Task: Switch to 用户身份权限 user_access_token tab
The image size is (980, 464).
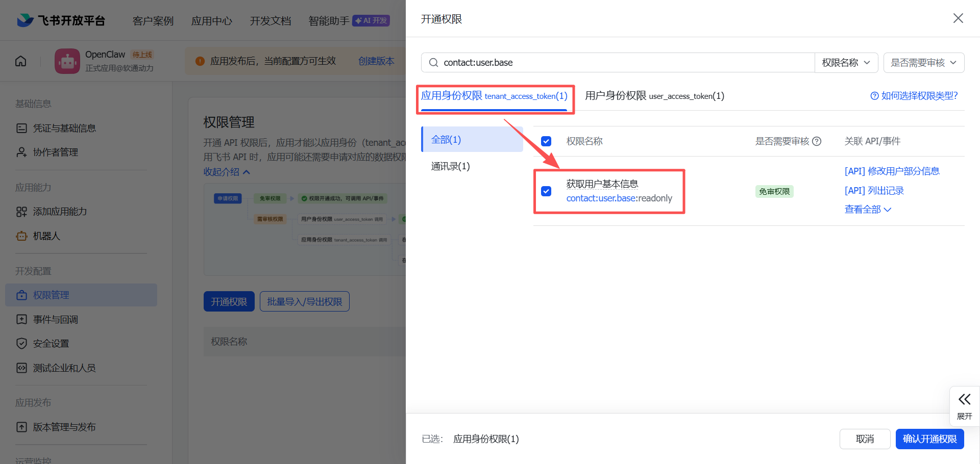Action: coord(654,96)
